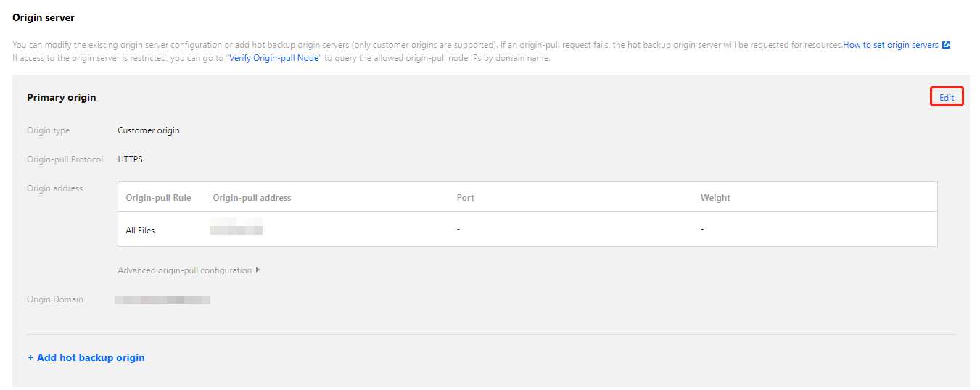980x390 pixels.
Task: Click the HTTPS origin-pull protocol value
Action: click(131, 159)
